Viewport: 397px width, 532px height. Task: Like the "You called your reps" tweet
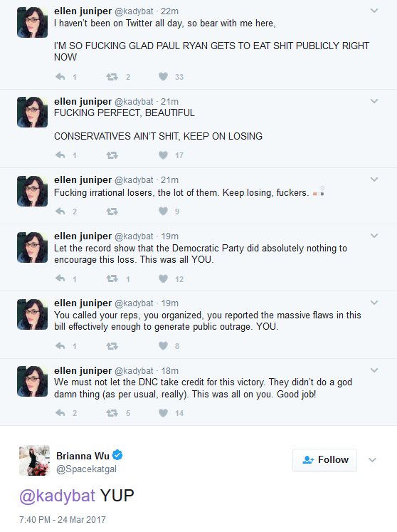click(x=163, y=345)
